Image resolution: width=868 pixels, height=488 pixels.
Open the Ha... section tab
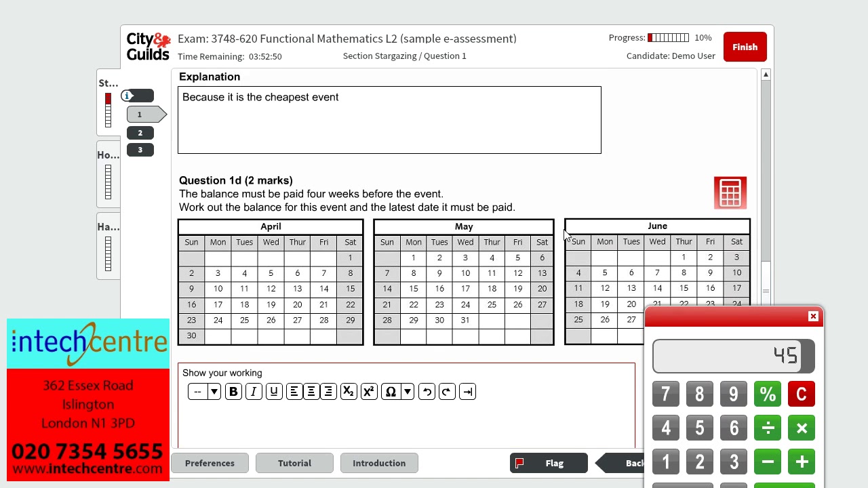pos(108,245)
